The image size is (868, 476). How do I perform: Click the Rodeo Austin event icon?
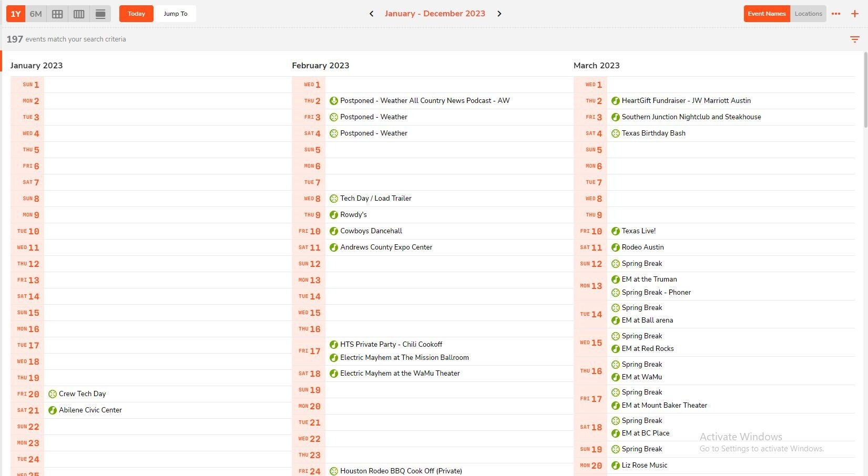[x=616, y=247]
